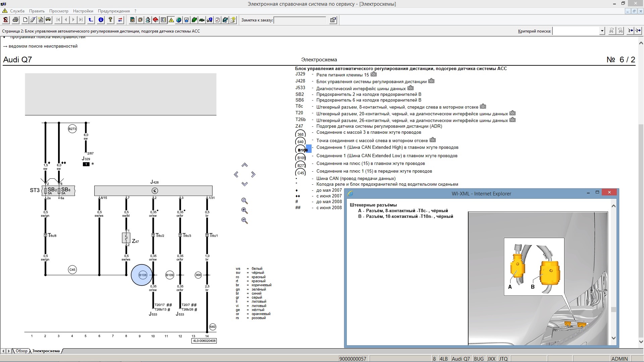Pan diagram up with the up arrow
644x362 pixels.
click(245, 165)
